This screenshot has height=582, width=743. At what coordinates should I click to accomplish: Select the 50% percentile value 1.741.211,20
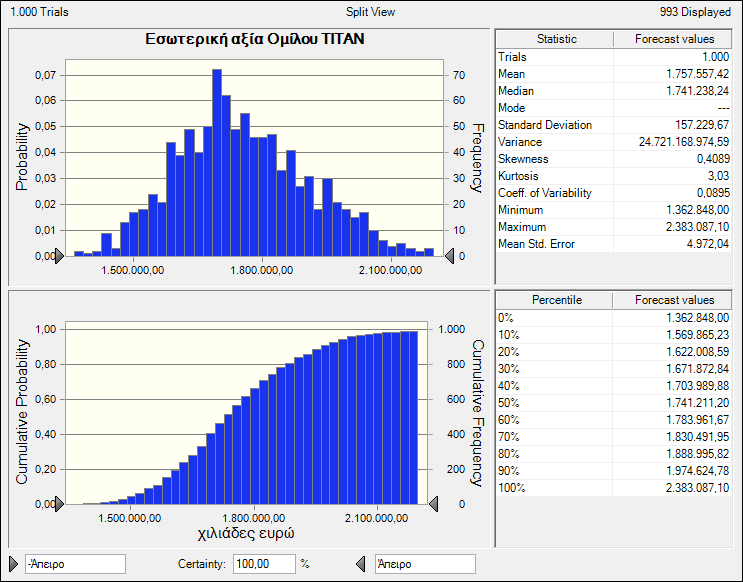pos(697,403)
